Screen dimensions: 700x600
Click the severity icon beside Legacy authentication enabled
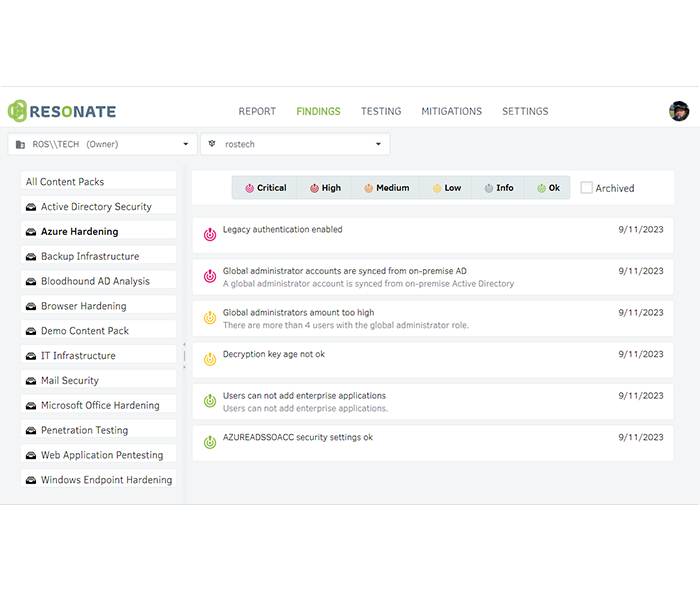pos(210,235)
